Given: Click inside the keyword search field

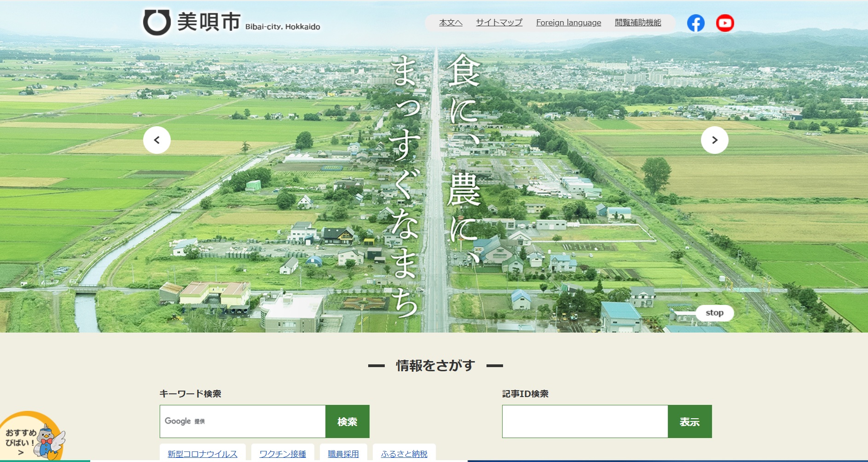Looking at the screenshot, I should (x=242, y=421).
